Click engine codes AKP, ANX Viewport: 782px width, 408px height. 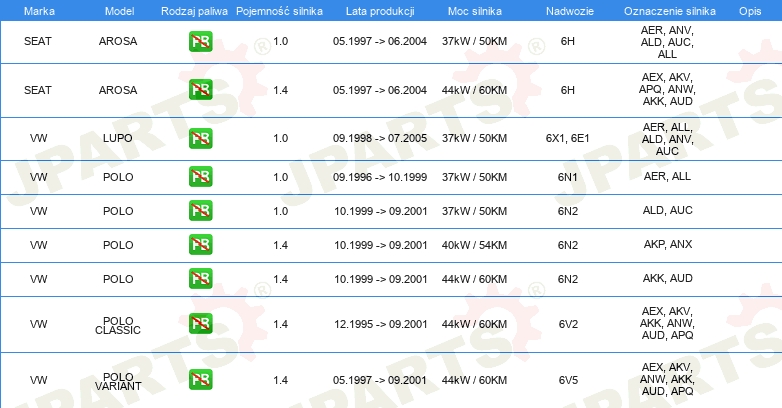pos(668,244)
